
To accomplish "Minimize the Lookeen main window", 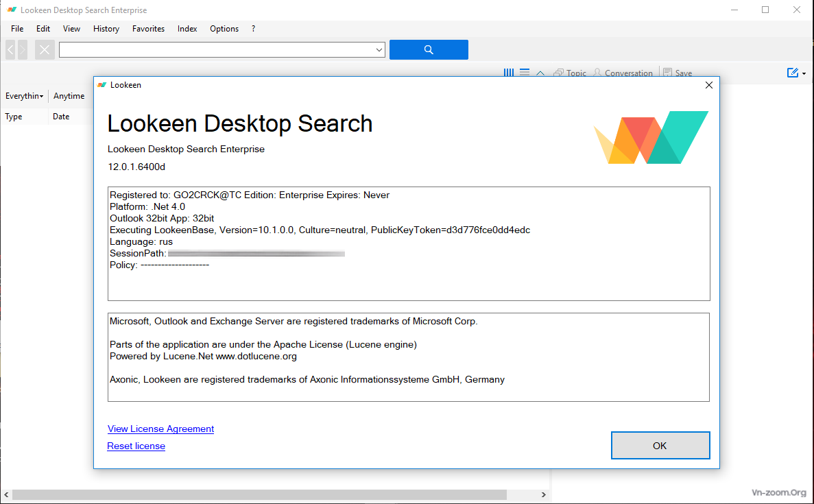I will coord(734,10).
